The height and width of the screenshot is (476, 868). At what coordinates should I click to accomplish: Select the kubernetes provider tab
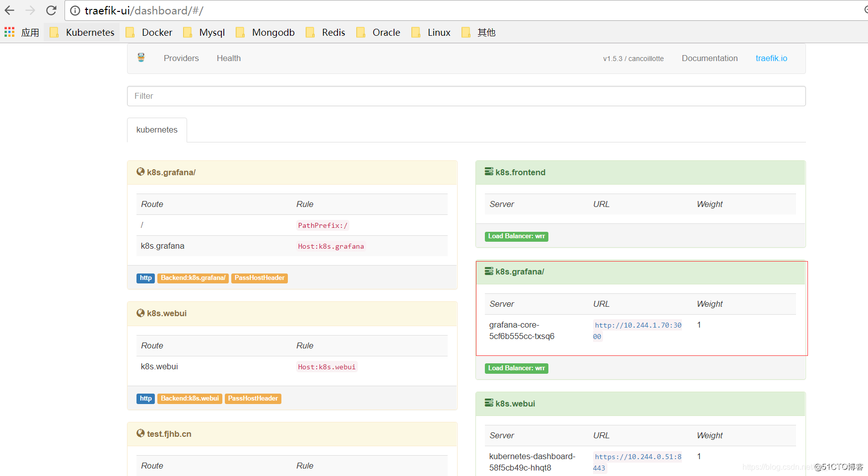pyautogui.click(x=157, y=130)
